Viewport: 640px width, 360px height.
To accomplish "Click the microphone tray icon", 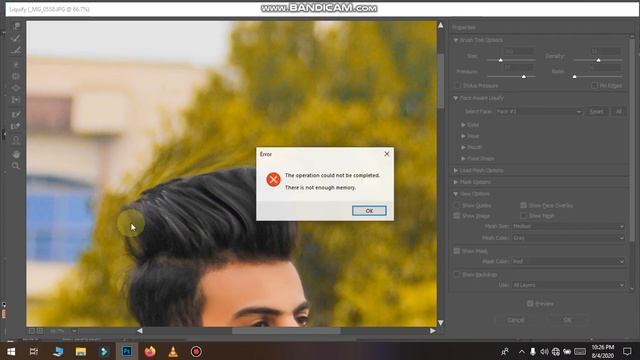I will (533, 351).
